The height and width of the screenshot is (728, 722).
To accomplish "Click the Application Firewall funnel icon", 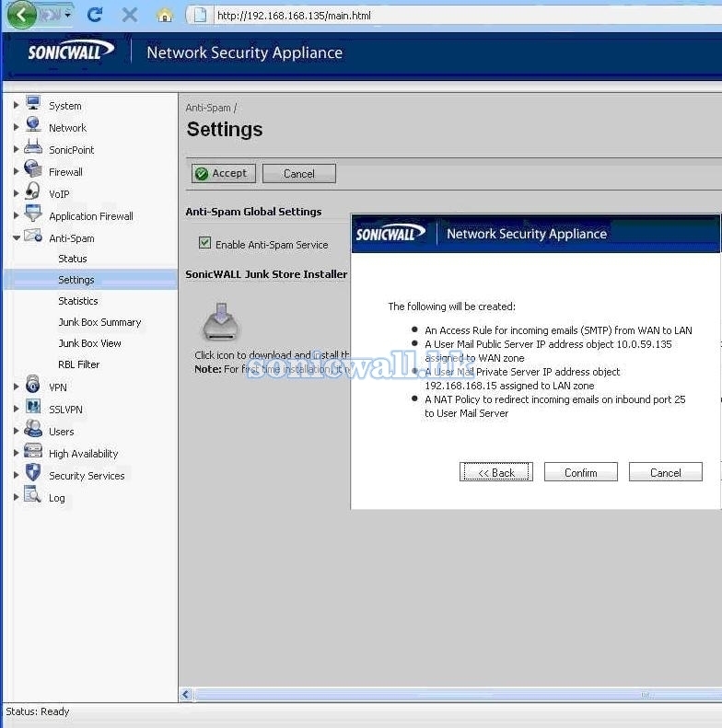I will [x=33, y=213].
